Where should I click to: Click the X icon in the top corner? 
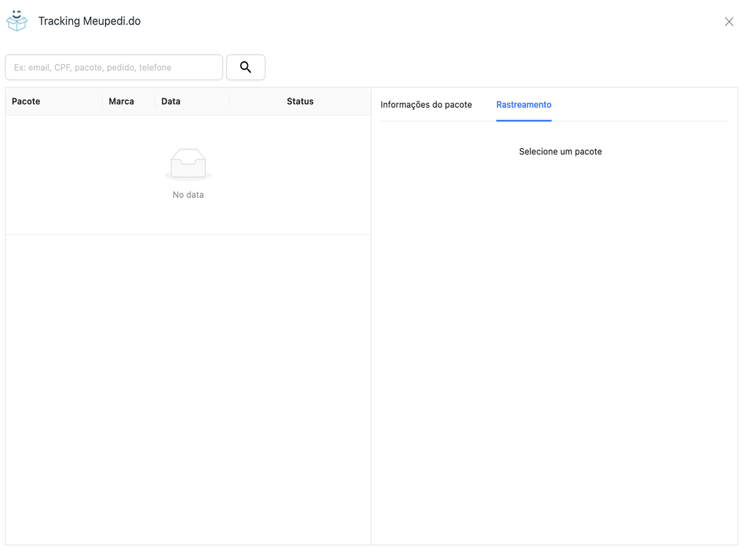coord(729,21)
